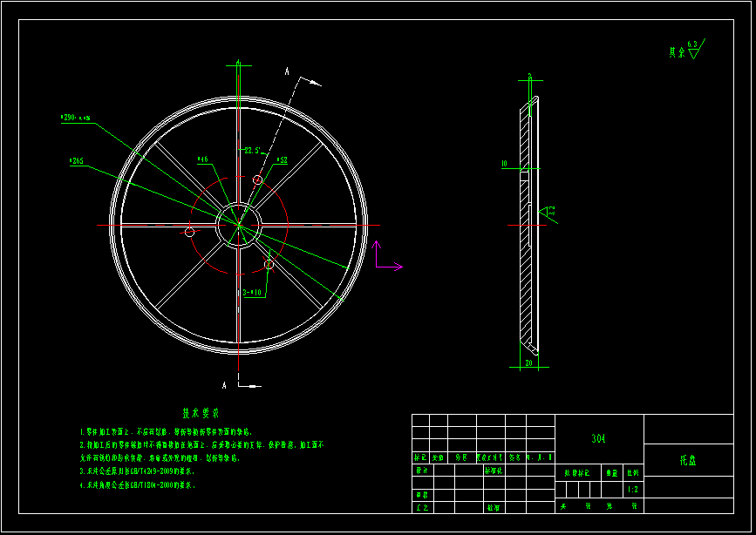Screen dimensions: 756x535
Task: Click the 304 material cell in title block
Action: click(x=599, y=438)
